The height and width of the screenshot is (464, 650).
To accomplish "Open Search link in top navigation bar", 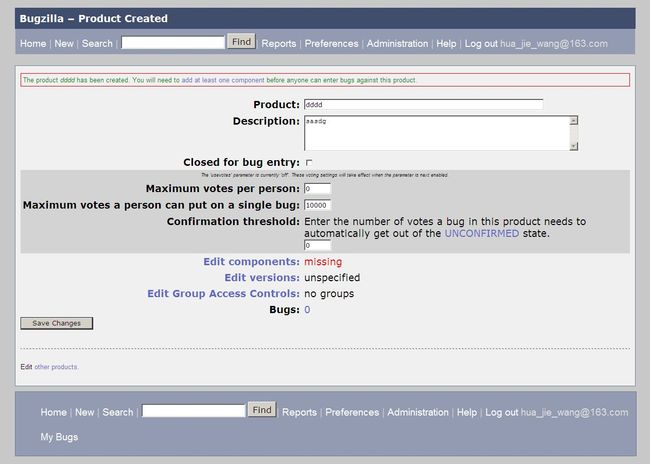I will (x=97, y=44).
